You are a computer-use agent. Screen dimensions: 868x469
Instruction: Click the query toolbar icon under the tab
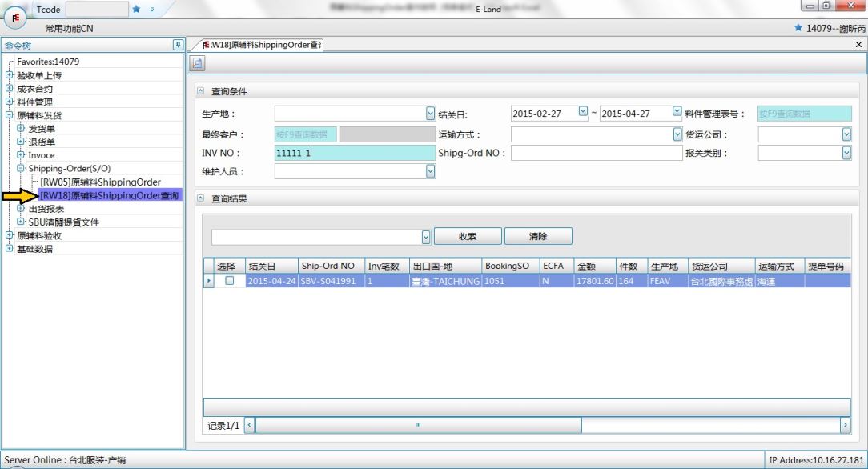[197, 63]
